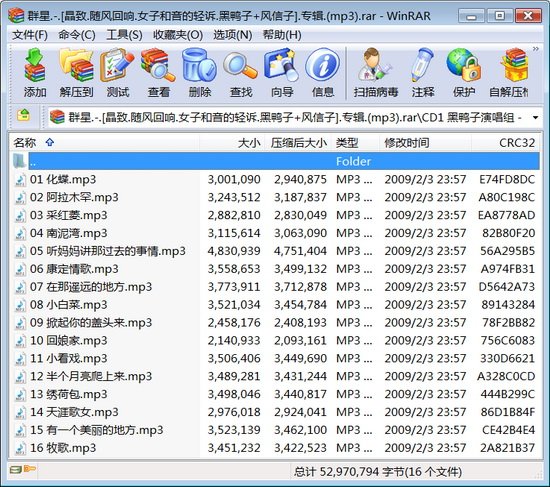Screen dimensions: 550x487
Task: Sort by CRC32 column header
Action: [x=505, y=143]
